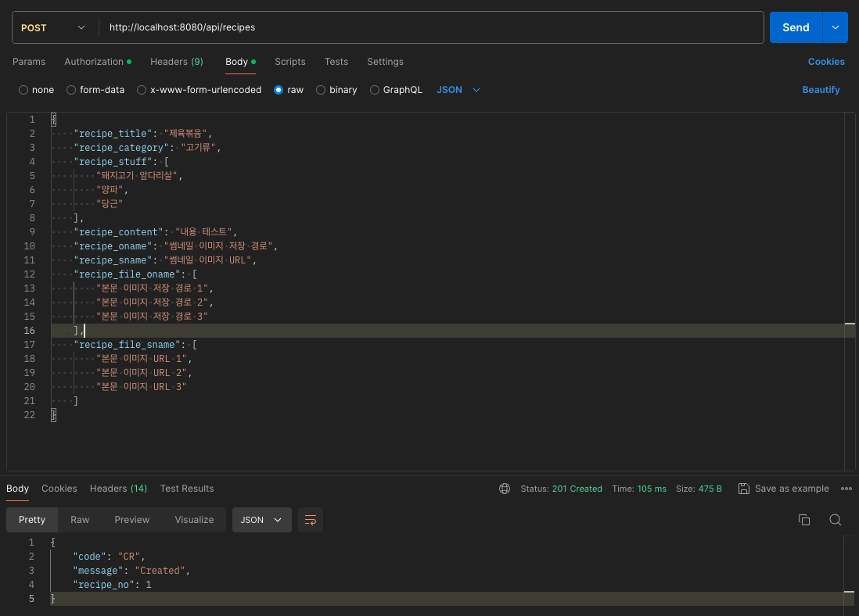Open the response JSON format dropdown
Image resolution: width=859 pixels, height=616 pixels.
tap(261, 520)
